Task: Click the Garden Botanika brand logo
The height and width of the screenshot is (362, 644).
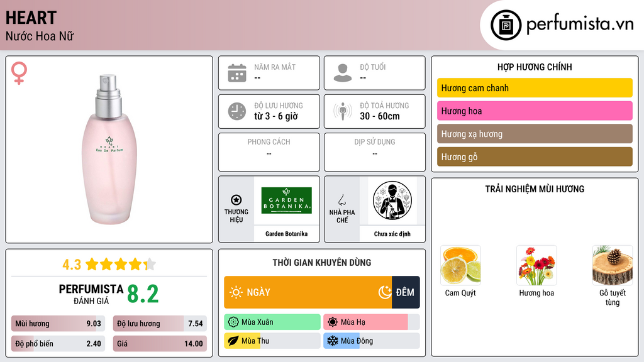Action: click(287, 200)
